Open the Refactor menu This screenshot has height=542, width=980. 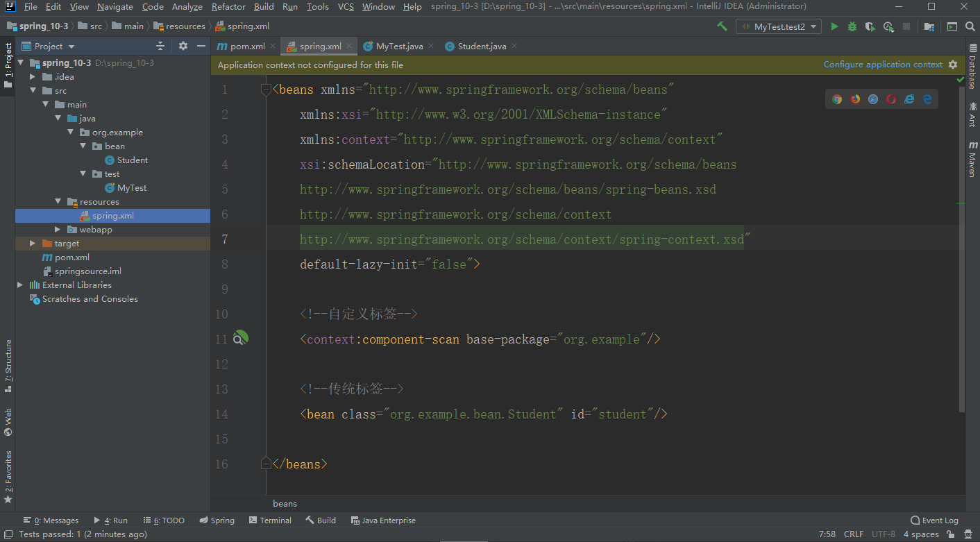(x=228, y=7)
